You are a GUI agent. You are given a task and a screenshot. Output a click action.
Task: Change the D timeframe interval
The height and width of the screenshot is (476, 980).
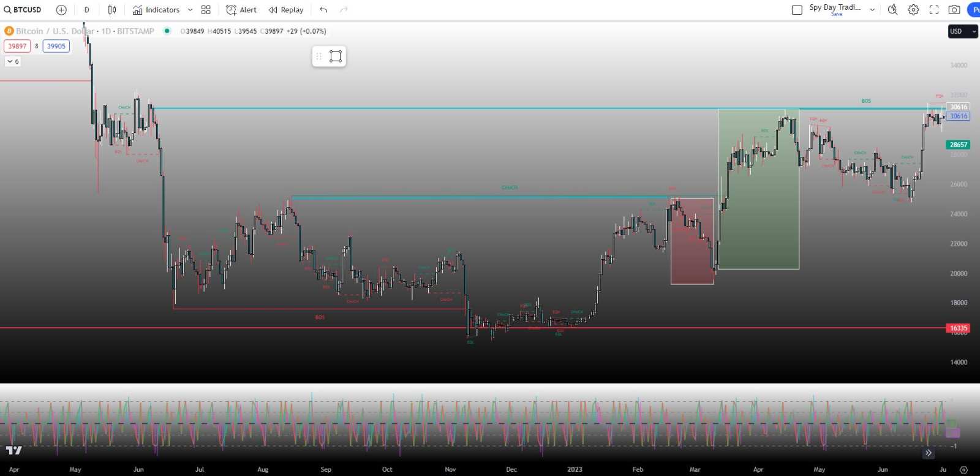point(86,10)
